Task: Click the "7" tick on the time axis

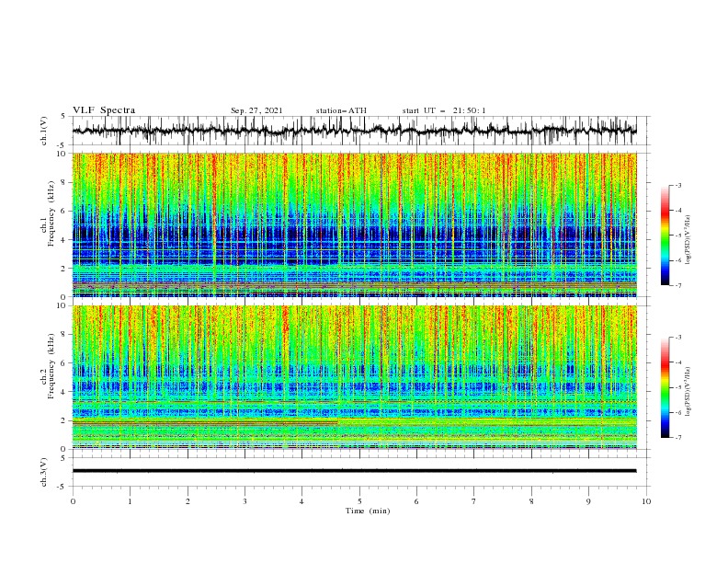Action: (474, 501)
